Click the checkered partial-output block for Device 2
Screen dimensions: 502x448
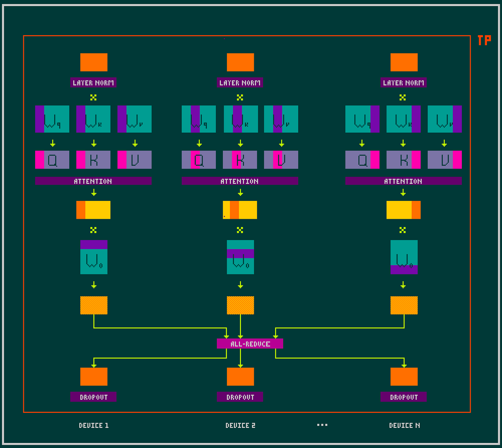[x=241, y=305]
